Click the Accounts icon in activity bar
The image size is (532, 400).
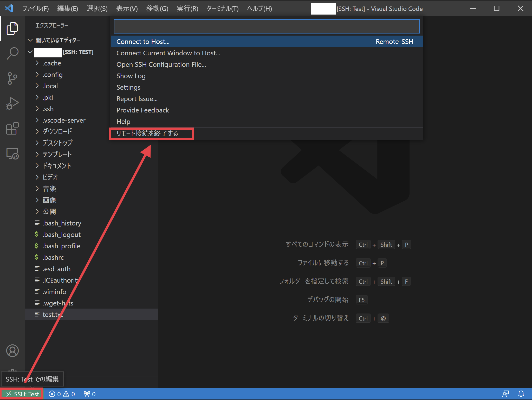(12, 351)
